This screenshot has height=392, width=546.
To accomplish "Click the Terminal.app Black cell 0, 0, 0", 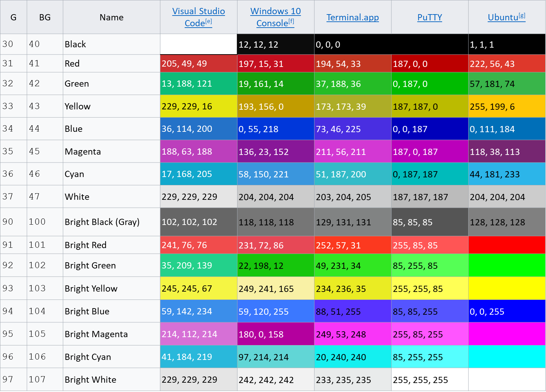I will click(x=391, y=44).
